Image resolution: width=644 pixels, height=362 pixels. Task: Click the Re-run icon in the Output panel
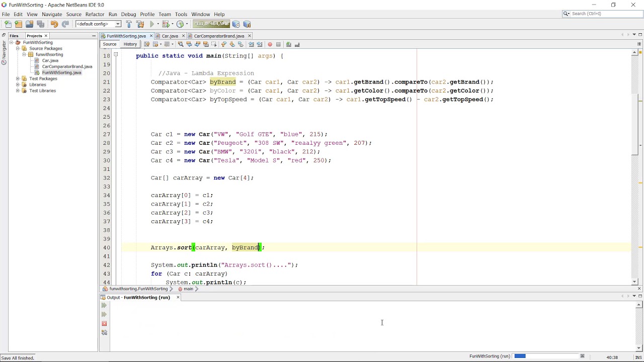(x=104, y=305)
